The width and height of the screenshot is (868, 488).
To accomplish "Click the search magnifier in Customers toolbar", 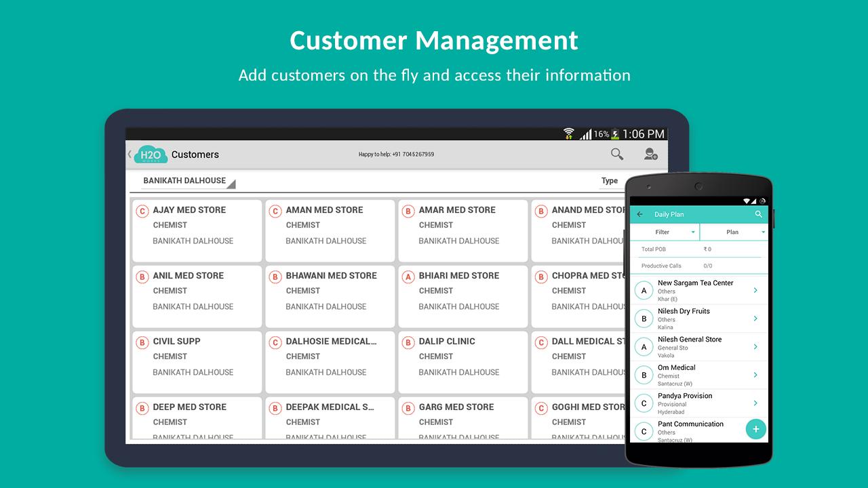I will (x=616, y=154).
